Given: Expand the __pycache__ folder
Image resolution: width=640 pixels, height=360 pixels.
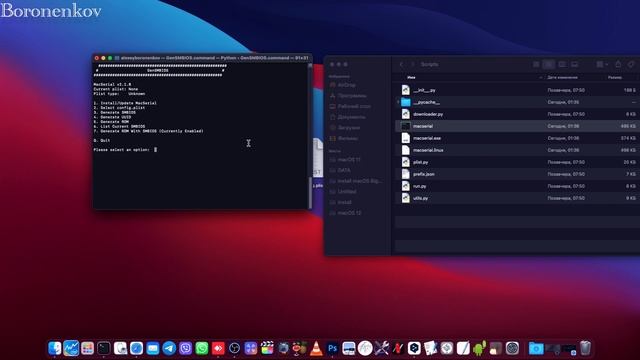Looking at the screenshot, I should (398, 102).
